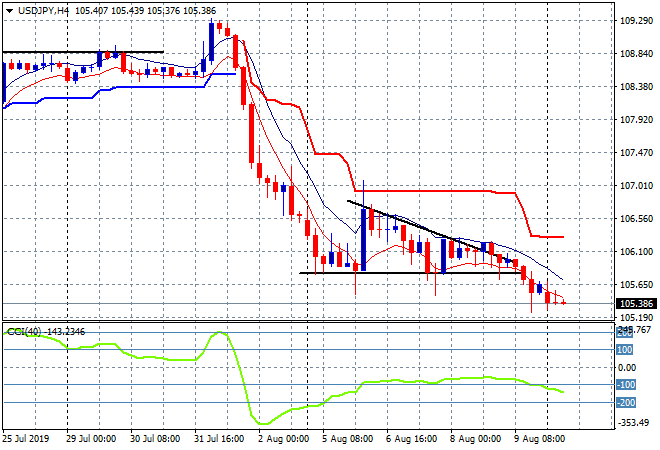This screenshot has width=660, height=450.
Task: Click the 30 Jul 08:00 time label
Action: click(x=155, y=439)
